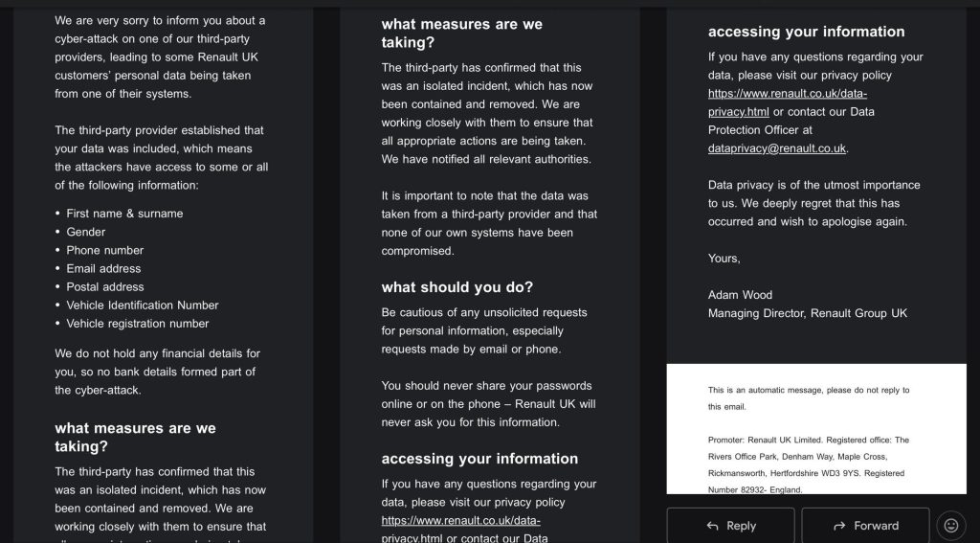Click the 'Adam Wood' signature name

coord(740,295)
